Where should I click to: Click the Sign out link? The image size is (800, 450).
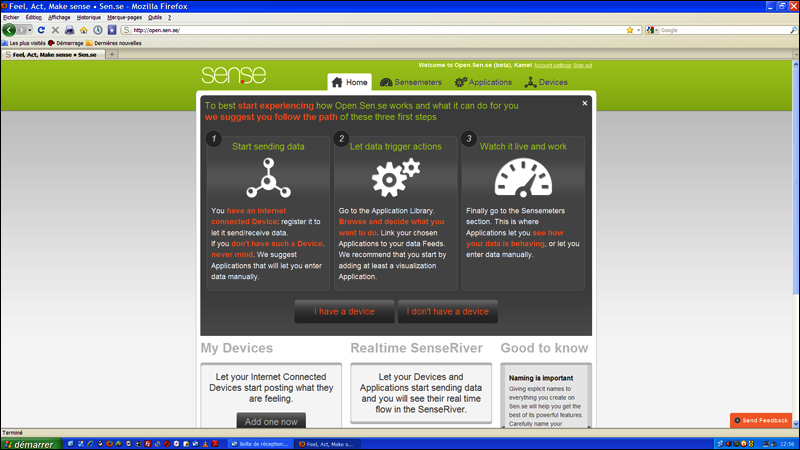pyautogui.click(x=583, y=65)
